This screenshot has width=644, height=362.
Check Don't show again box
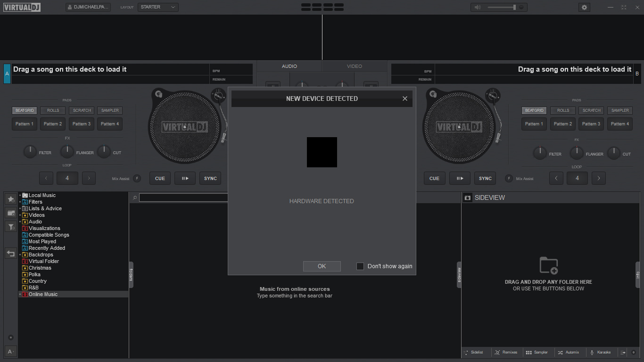(360, 266)
